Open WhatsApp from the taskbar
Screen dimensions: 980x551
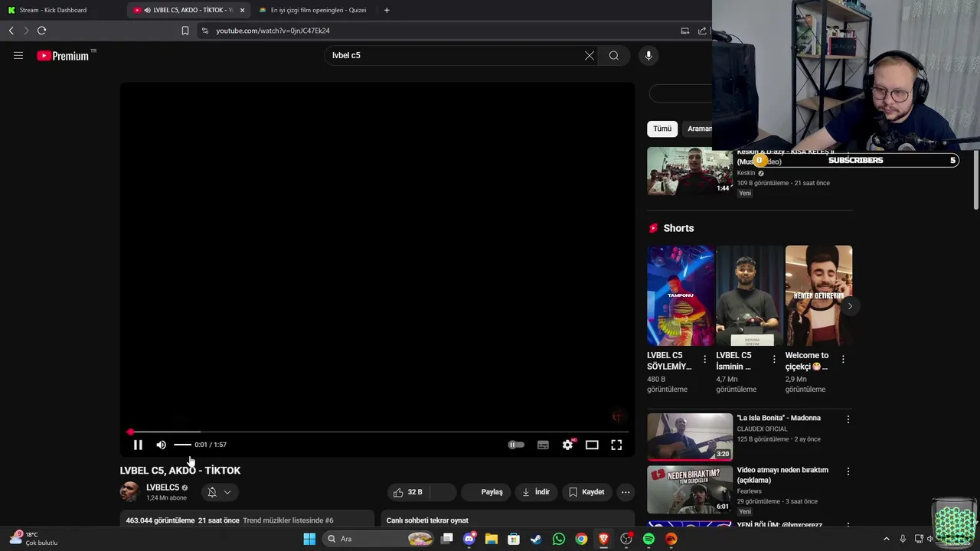point(559,539)
